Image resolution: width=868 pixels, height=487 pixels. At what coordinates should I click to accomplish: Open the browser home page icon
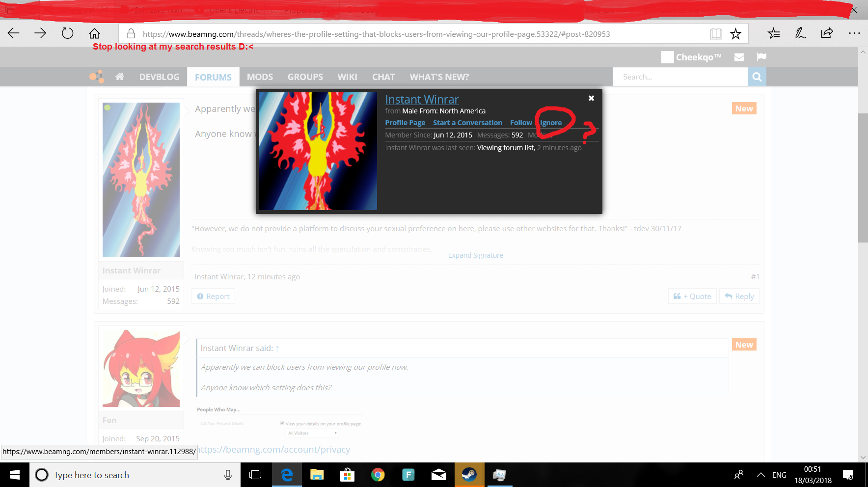[x=94, y=33]
